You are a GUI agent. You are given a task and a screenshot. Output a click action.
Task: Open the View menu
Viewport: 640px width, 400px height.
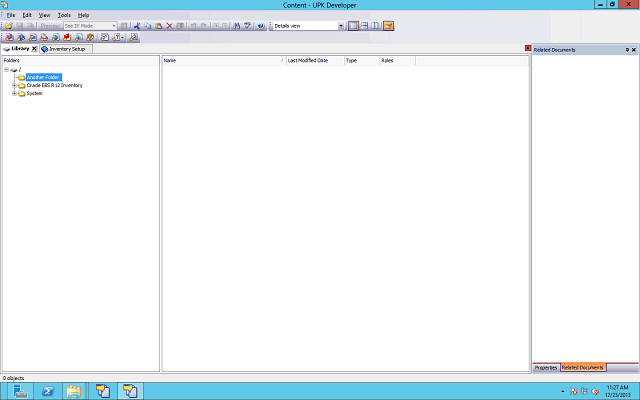(44, 15)
